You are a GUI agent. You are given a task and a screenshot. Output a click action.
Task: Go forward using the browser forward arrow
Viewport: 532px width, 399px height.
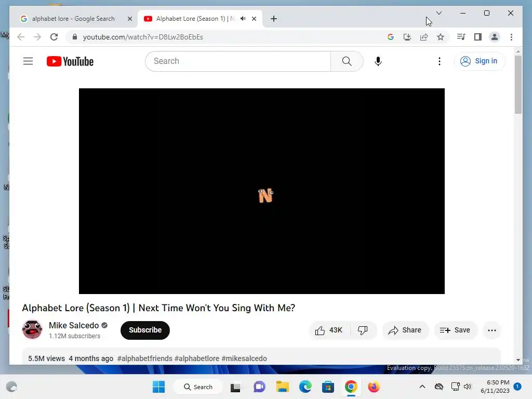click(x=37, y=37)
